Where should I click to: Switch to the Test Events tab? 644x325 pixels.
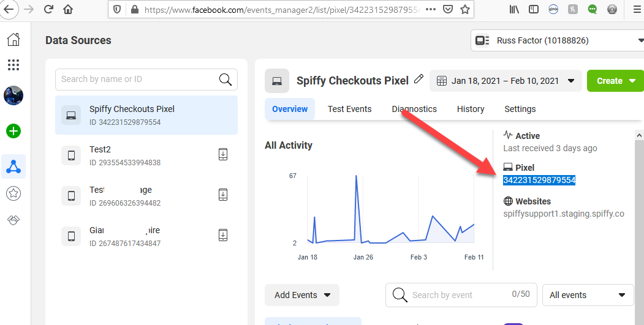pos(349,109)
